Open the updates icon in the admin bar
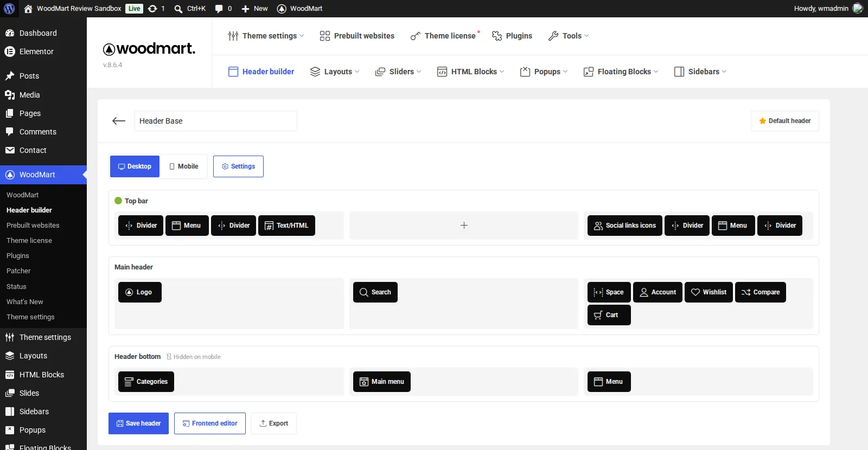The width and height of the screenshot is (868, 450). tap(156, 9)
